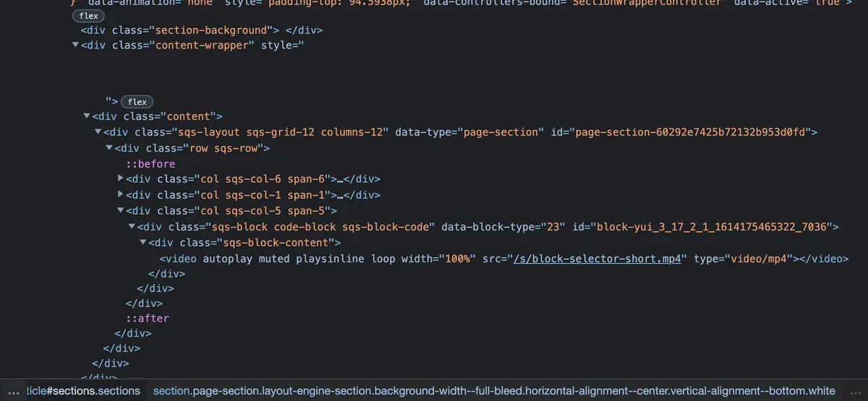868x401 pixels.
Task: Collapse the sqs-block code-block node
Action: [x=132, y=227]
